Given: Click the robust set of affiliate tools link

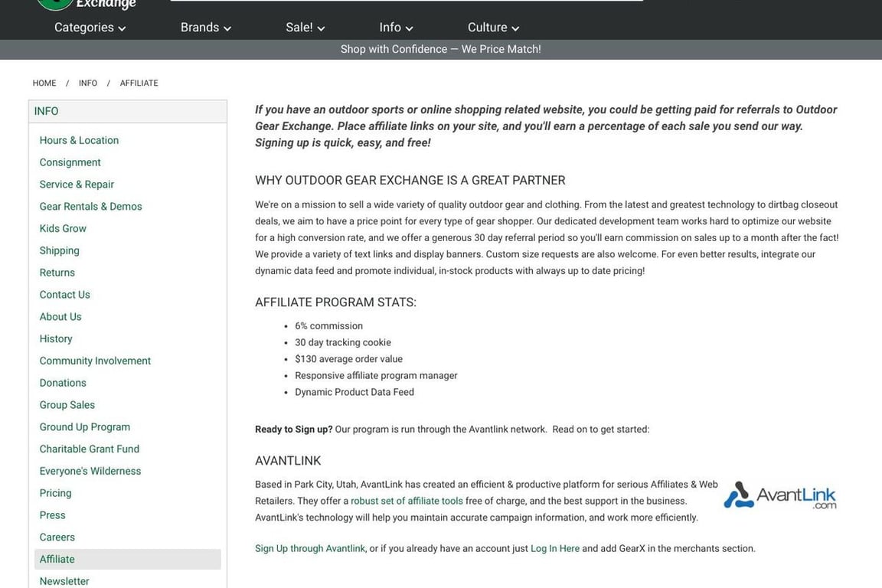Looking at the screenshot, I should click(407, 501).
